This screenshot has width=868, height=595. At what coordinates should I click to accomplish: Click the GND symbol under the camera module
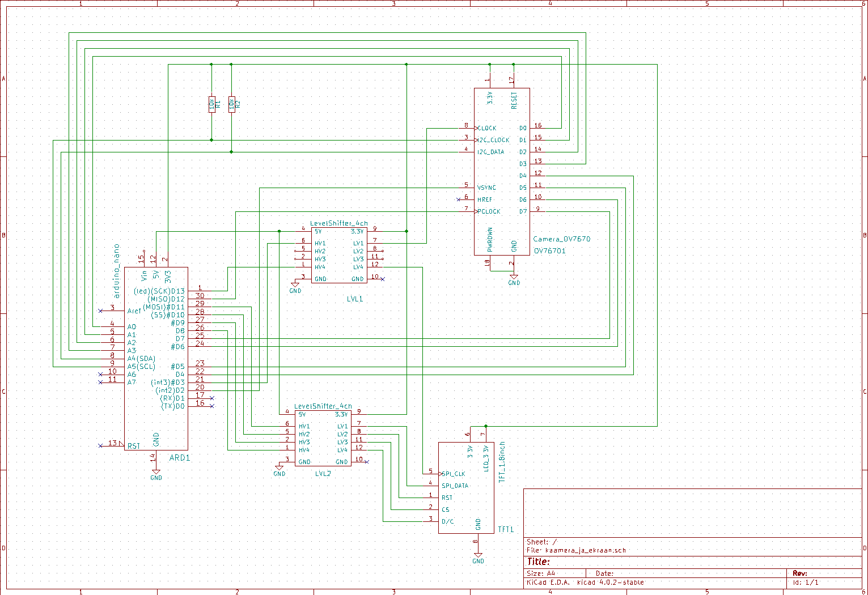point(514,280)
